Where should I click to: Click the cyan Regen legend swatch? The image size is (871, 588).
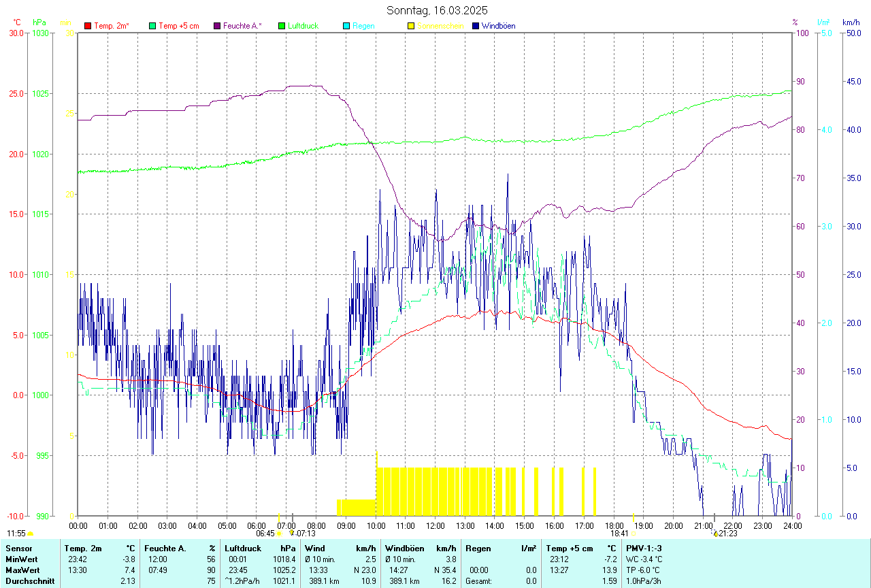click(346, 26)
